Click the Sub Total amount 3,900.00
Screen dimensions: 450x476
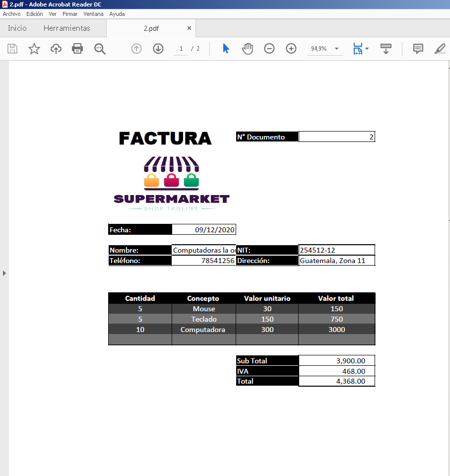tap(350, 361)
